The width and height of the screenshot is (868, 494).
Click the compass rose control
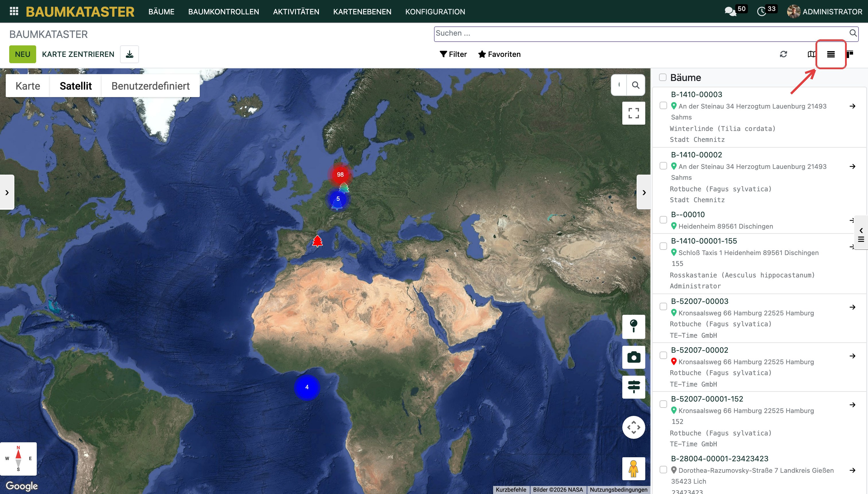pos(18,459)
